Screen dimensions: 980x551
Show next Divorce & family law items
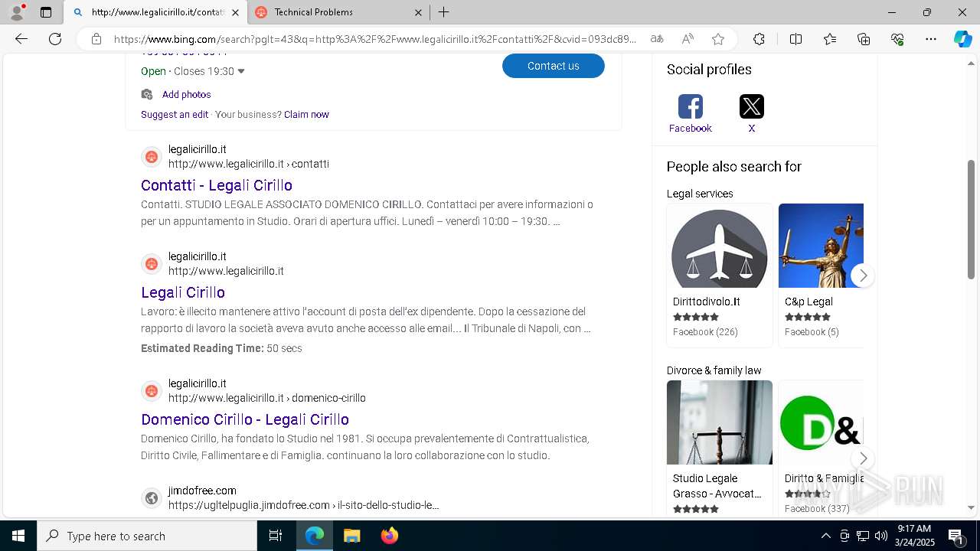[863, 458]
